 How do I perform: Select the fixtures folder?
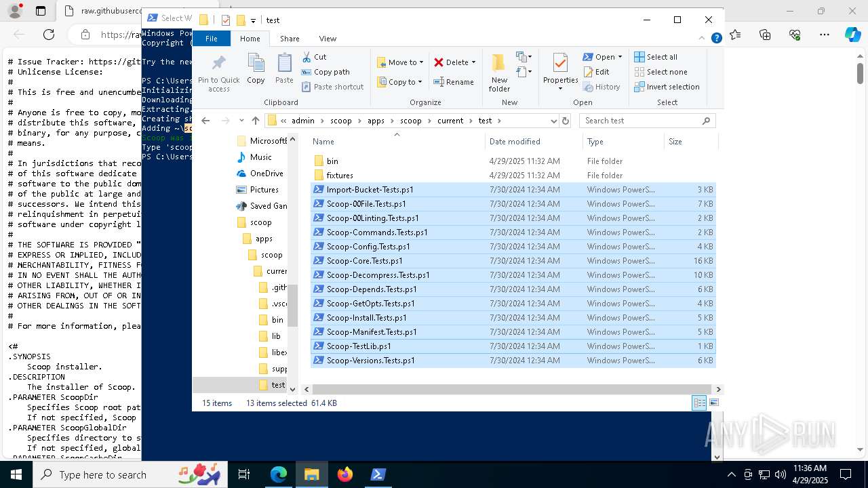[513, 176]
